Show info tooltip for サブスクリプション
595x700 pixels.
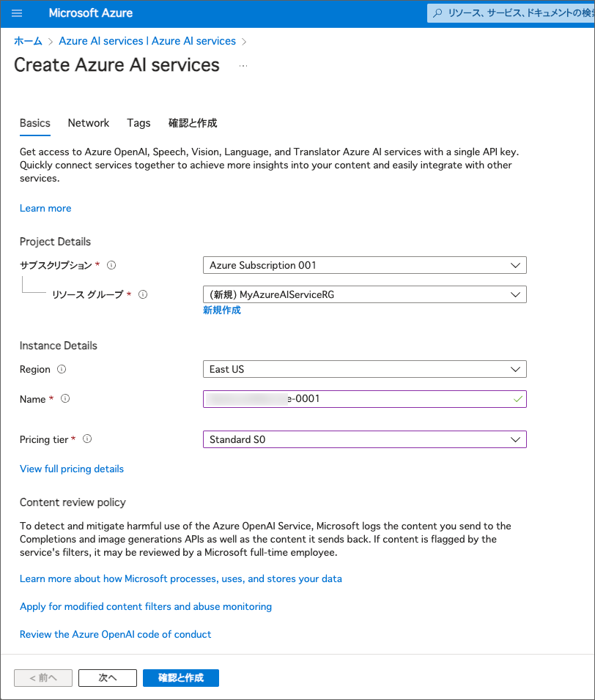click(x=111, y=265)
